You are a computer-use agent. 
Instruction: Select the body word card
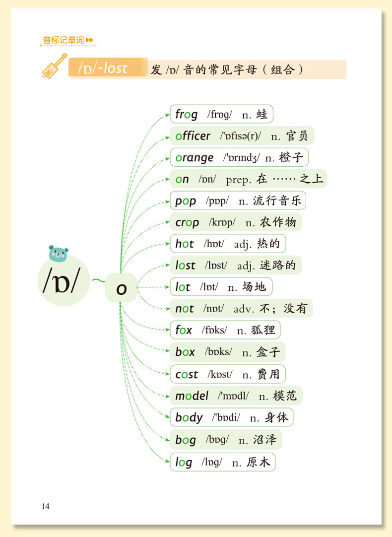(x=232, y=417)
